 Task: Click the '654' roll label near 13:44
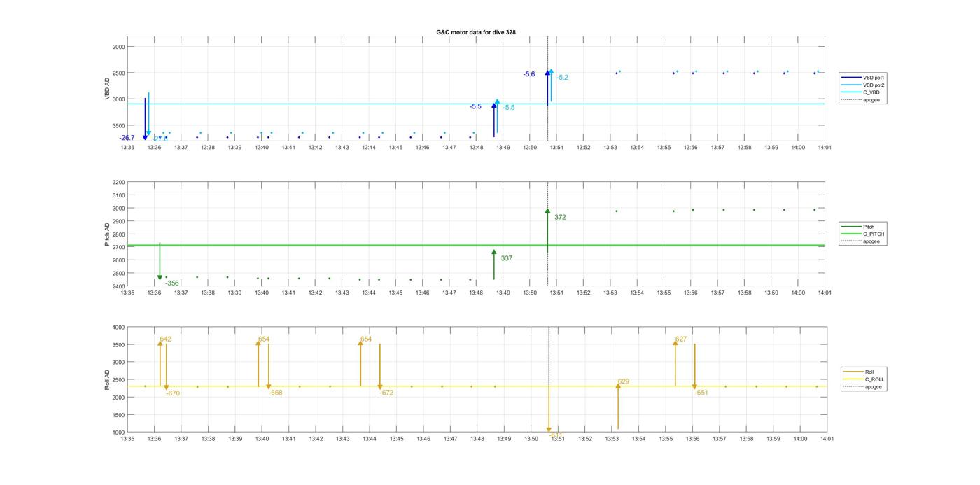[x=366, y=339]
